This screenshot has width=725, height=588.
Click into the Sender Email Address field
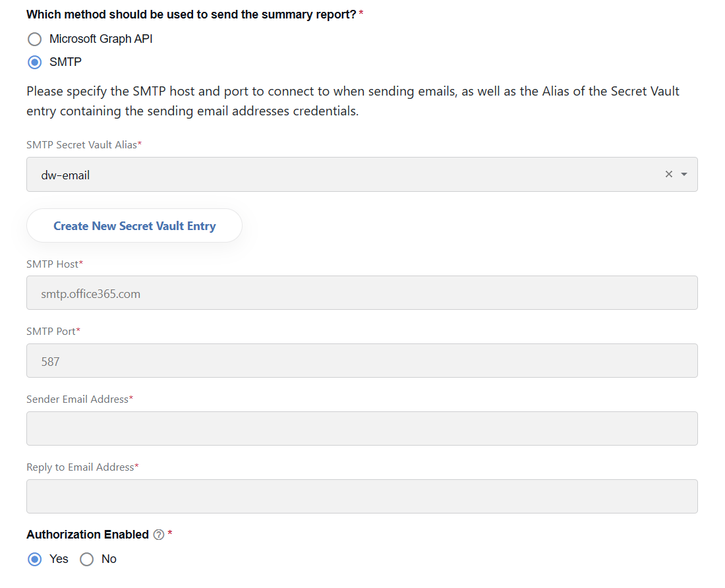362,428
